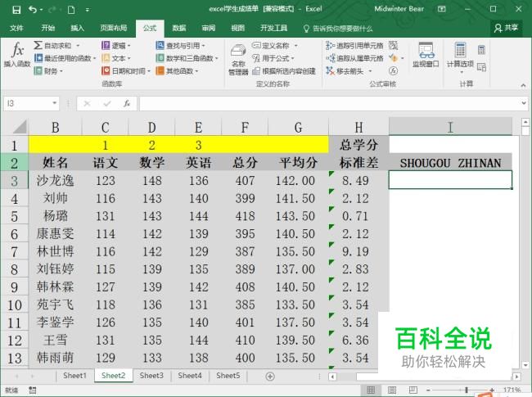
Task: Open the Text functions menu
Action: pyautogui.click(x=116, y=58)
